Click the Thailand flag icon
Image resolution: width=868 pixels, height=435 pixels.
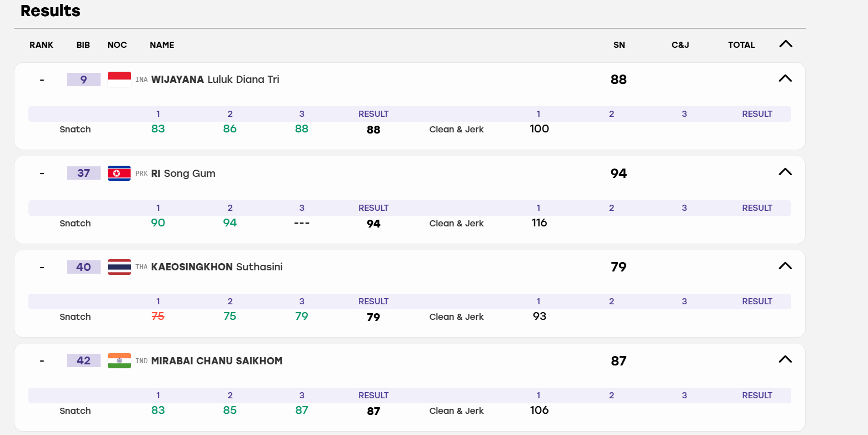(119, 267)
